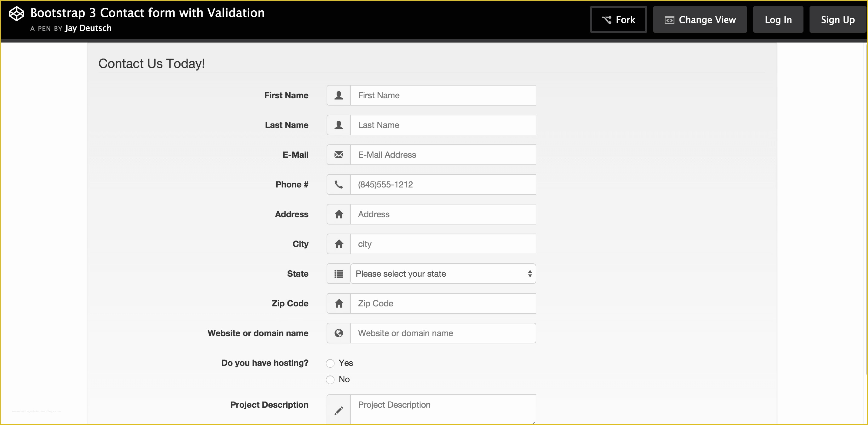
Task: Click the home icon next to Address
Action: [338, 214]
